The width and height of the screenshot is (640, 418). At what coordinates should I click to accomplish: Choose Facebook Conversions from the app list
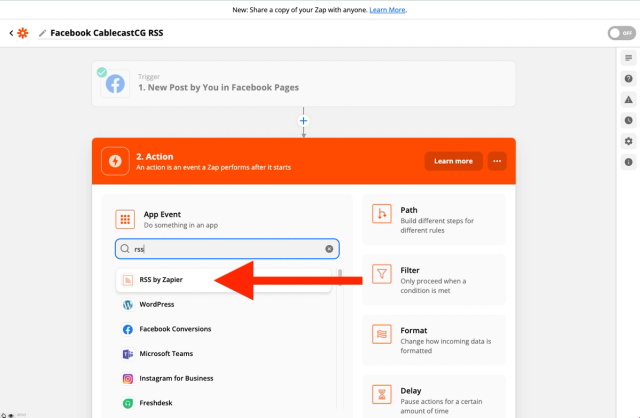[x=223, y=329]
